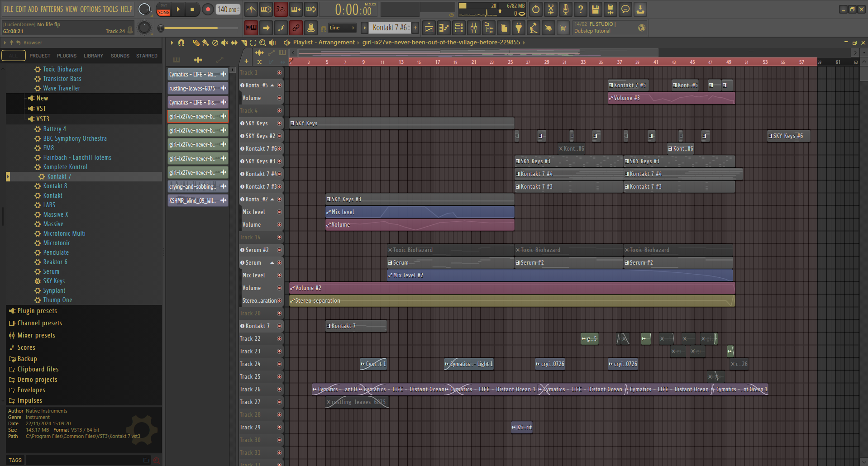Select the rustling-leaves-6875 clip button
Image resolution: width=868 pixels, height=466 pixels.
click(198, 88)
